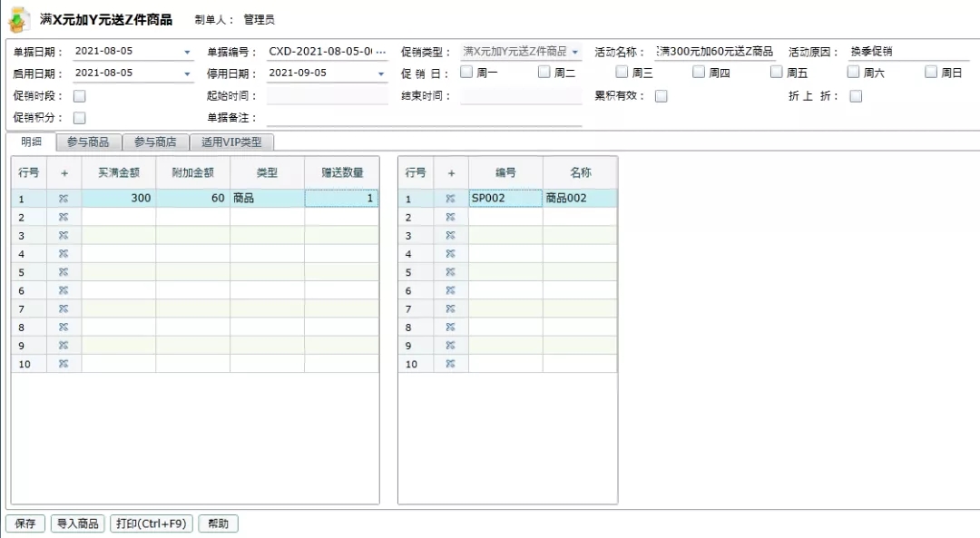Enable the 促销时段 checkbox
Image resolution: width=980 pixels, height=538 pixels.
click(79, 96)
